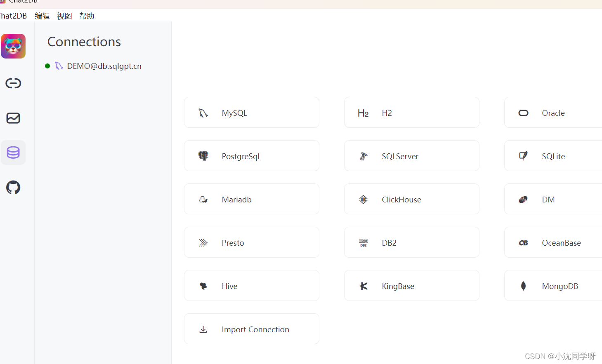Viewport: 602px width, 364px height.
Task: Open the 帮助 menu
Action: (x=87, y=16)
